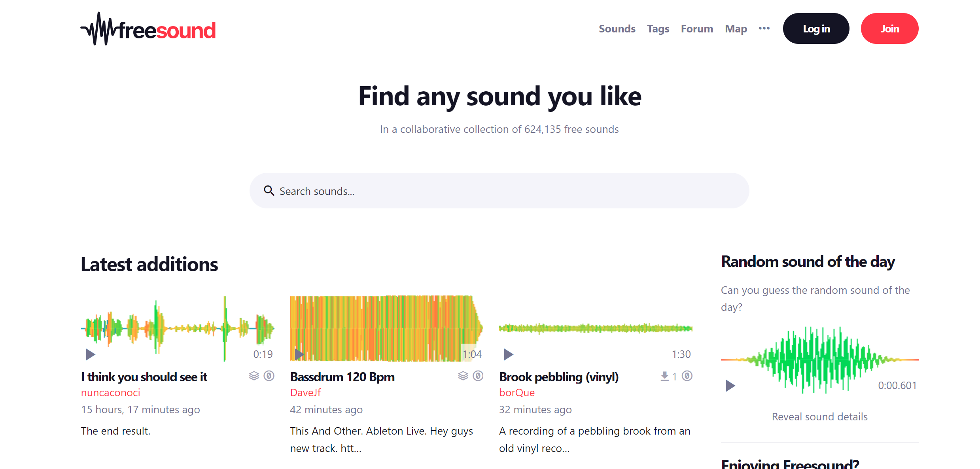Play the 'I think you should see it' sound
Image resolution: width=980 pixels, height=469 pixels.
(x=90, y=354)
